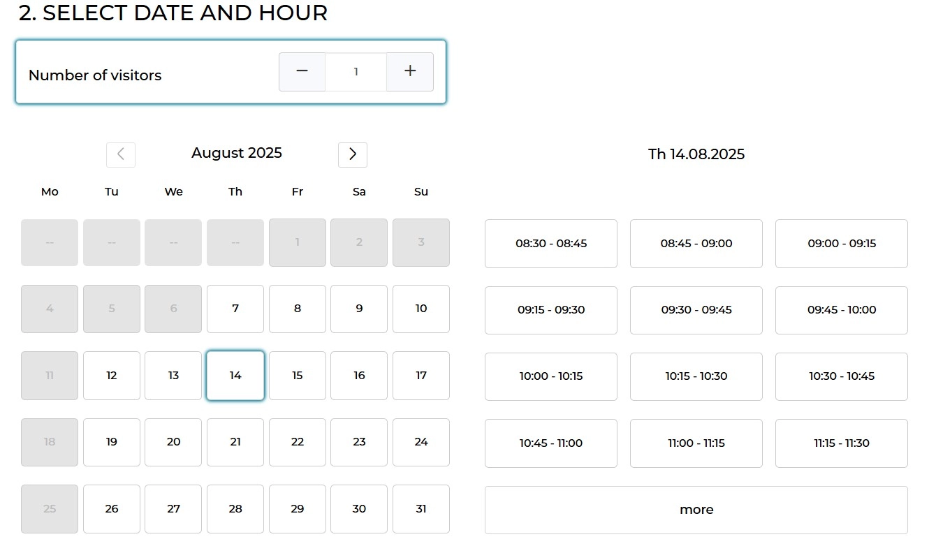Go to next month with right chevron
929x560 pixels.
point(353,154)
